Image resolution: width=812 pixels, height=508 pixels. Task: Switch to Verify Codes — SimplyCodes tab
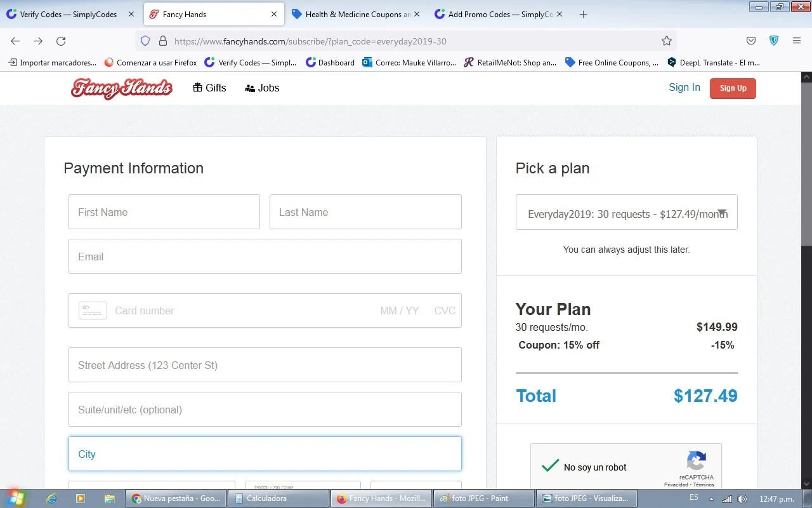[x=70, y=15]
